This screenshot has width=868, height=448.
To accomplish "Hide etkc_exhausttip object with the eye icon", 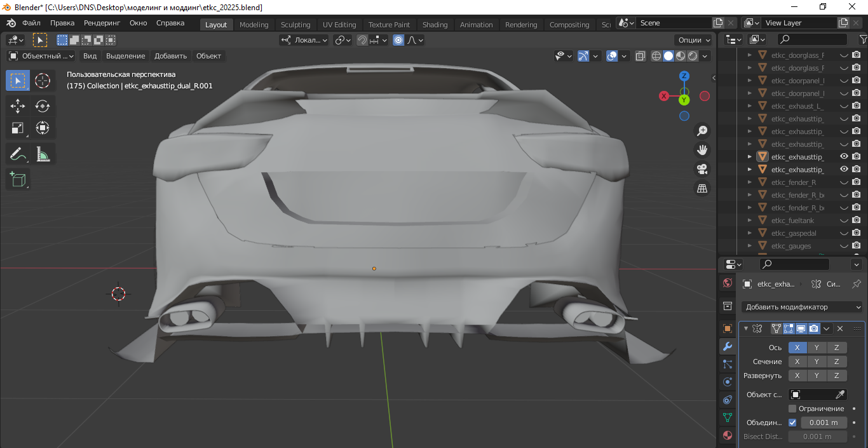I will coord(844,156).
